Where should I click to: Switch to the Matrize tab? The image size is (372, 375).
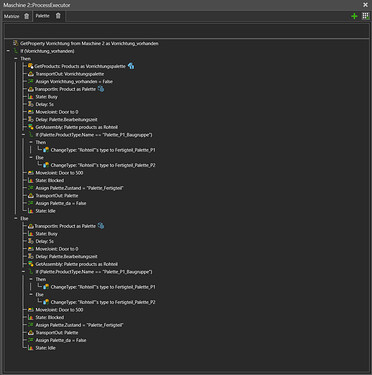click(x=12, y=16)
